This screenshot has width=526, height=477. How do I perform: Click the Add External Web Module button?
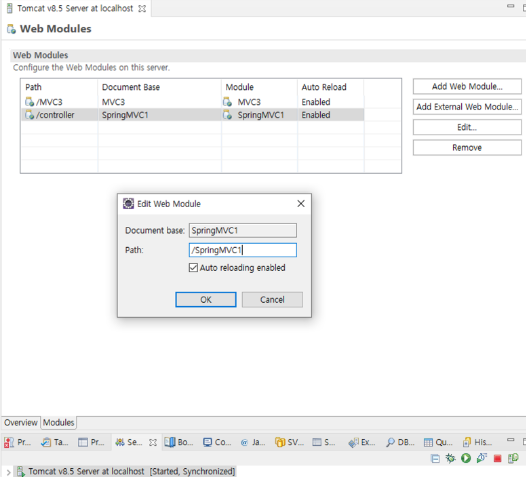click(467, 107)
